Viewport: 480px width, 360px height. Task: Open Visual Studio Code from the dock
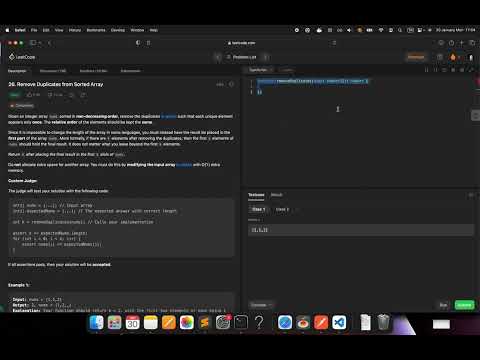pyautogui.click(x=339, y=322)
